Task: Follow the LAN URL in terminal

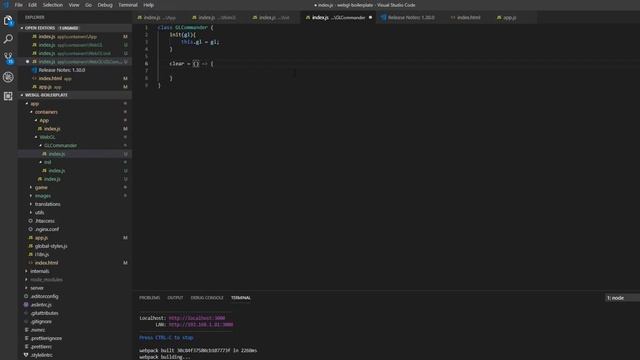Action: [x=201, y=324]
